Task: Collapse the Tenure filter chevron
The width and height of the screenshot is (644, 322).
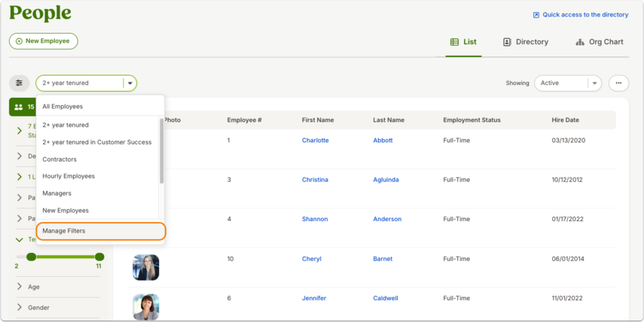Action: [19, 239]
